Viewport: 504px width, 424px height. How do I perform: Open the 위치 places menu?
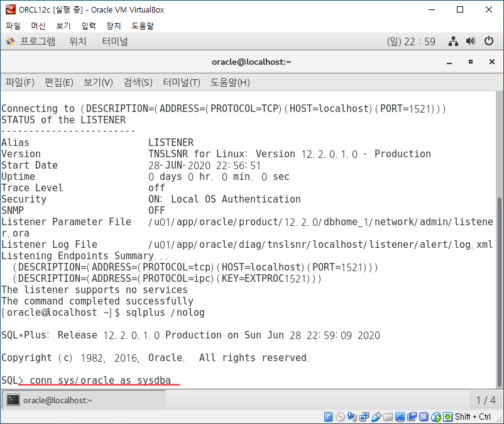77,41
